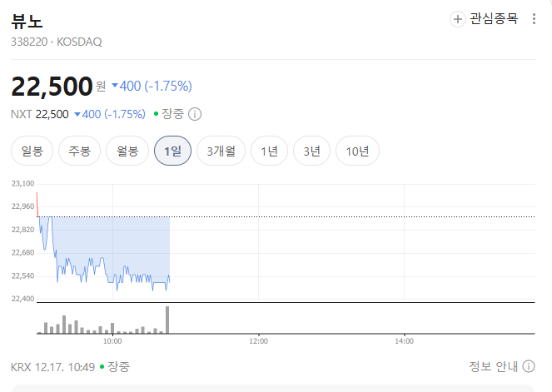
Task: Click the tallest volume bar near 10:49
Action: (x=167, y=320)
